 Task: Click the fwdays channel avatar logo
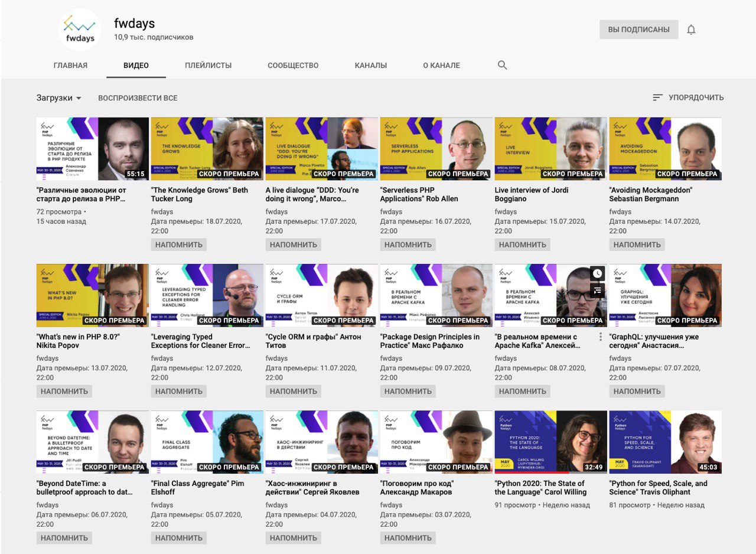click(80, 30)
